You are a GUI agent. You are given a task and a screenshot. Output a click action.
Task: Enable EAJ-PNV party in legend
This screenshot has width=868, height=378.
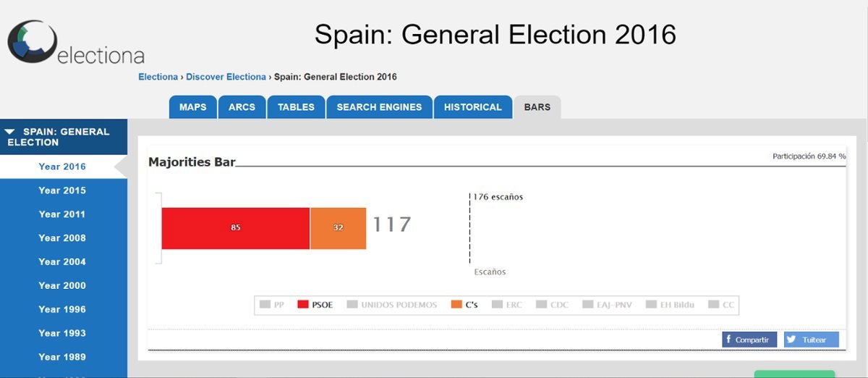[x=606, y=305]
